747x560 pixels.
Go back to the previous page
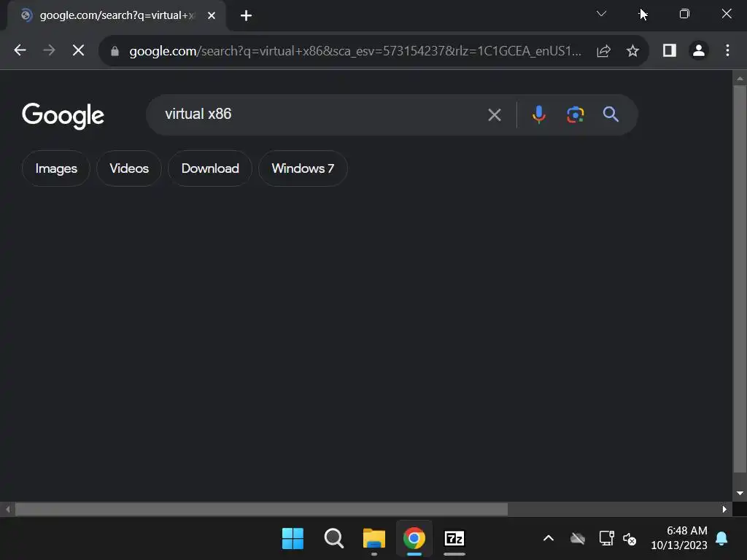20,50
